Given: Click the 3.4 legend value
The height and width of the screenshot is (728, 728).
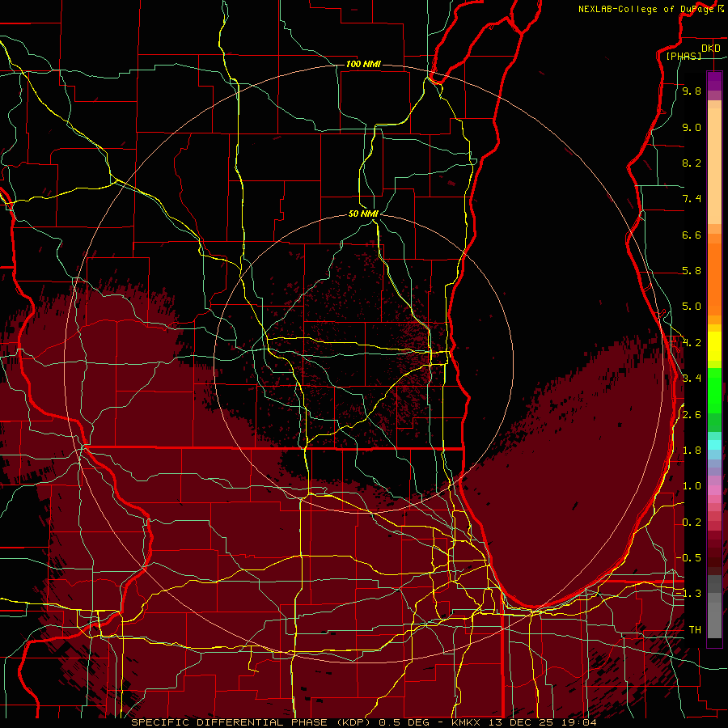Looking at the screenshot, I should coord(692,378).
